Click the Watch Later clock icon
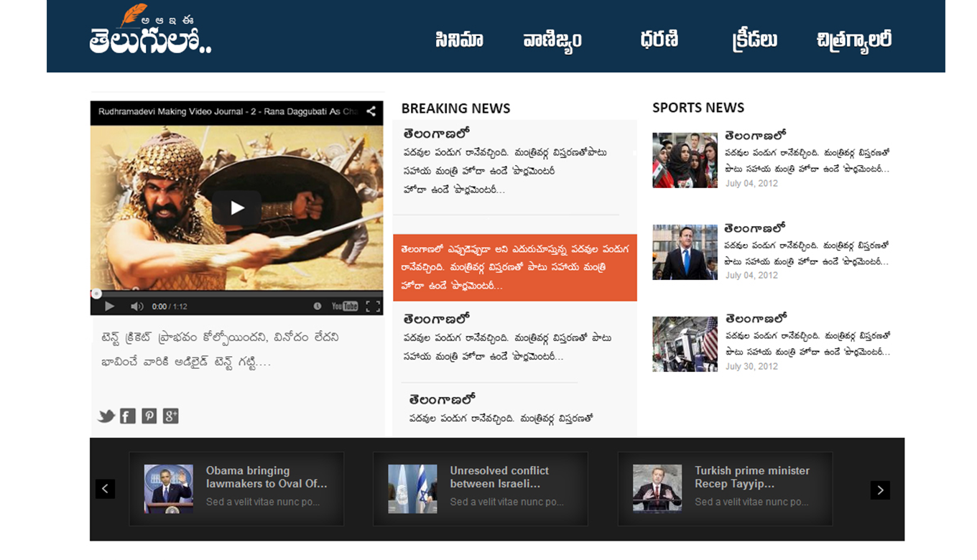Screen dimensions: 977x560 click(318, 307)
